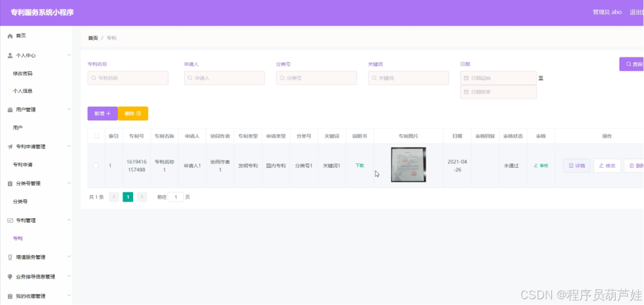Click the search icon in 关键词 field
Screen dimensions: 644x305
[375, 78]
